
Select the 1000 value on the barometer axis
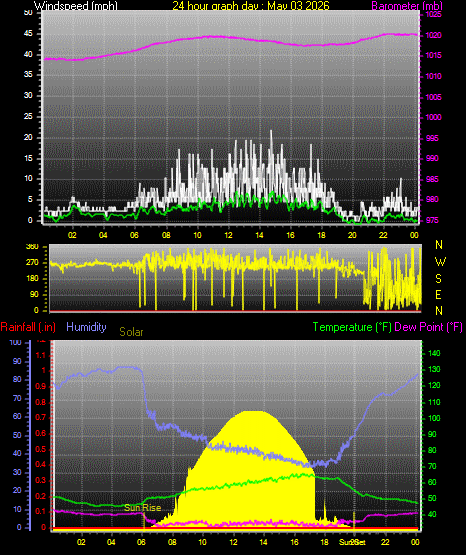click(x=433, y=118)
